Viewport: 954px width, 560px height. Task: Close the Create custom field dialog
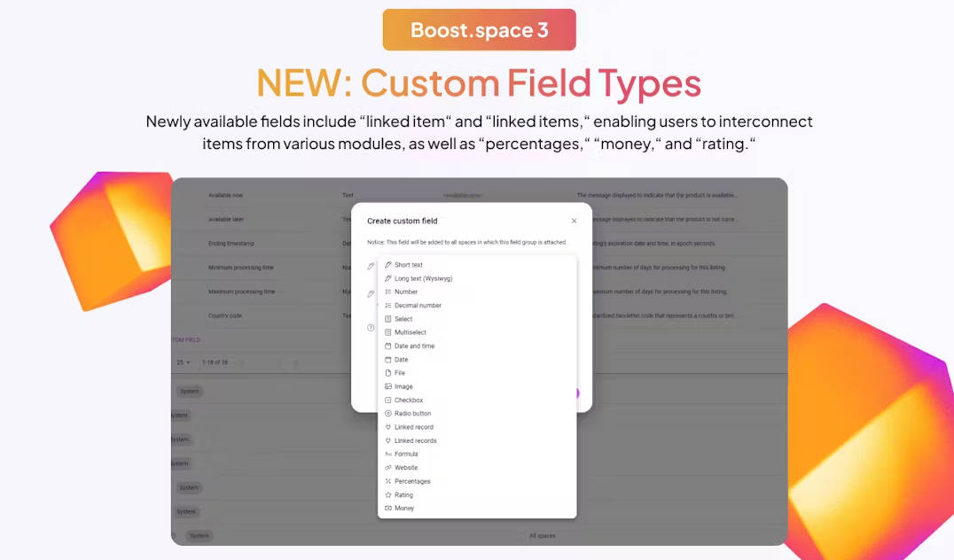(x=574, y=222)
